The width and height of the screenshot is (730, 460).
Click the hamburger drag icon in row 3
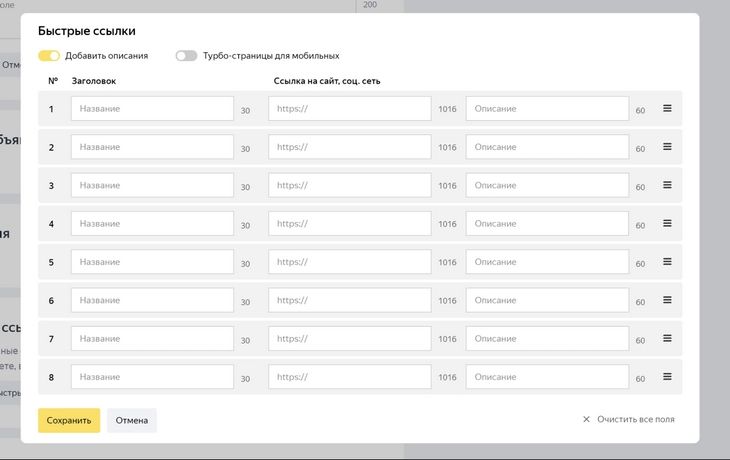[667, 185]
